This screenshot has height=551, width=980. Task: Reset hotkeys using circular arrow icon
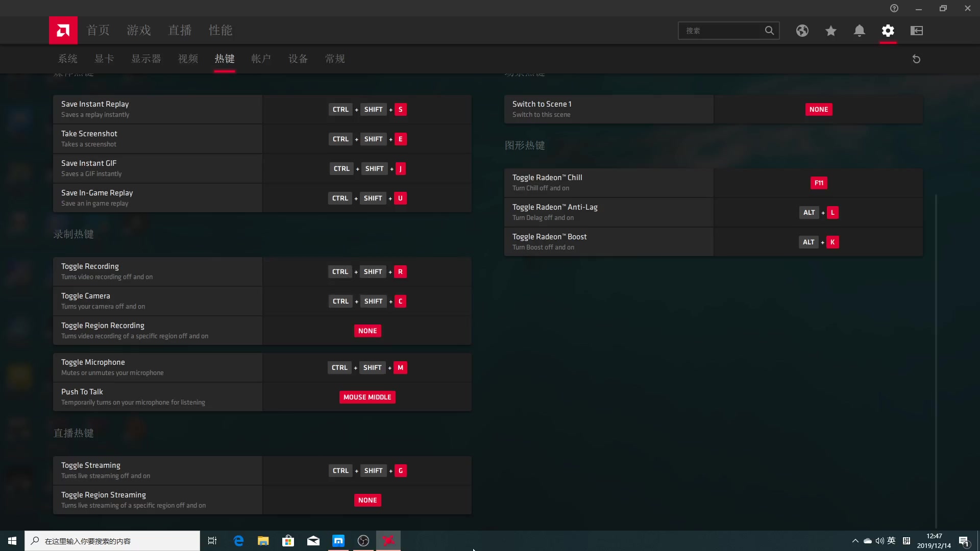pyautogui.click(x=916, y=59)
